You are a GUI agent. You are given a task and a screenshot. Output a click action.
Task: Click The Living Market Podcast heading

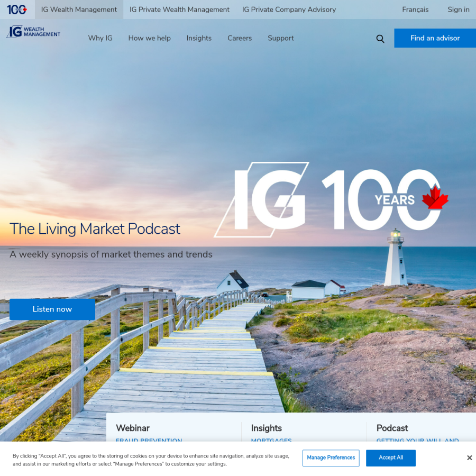(95, 228)
